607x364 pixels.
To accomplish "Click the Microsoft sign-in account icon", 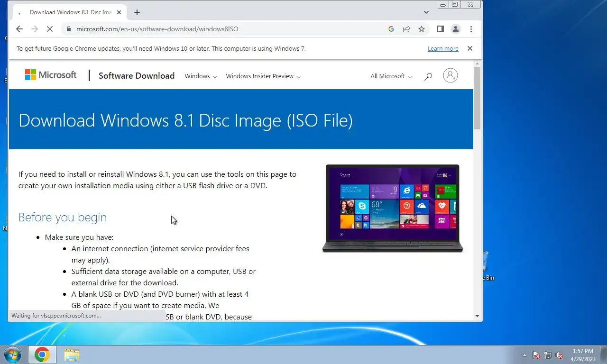I will 450,75.
